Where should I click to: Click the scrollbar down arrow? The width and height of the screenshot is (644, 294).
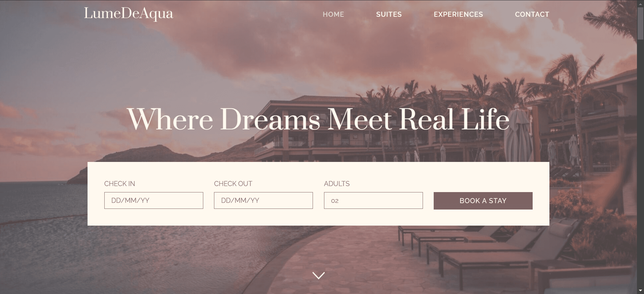pos(640,291)
